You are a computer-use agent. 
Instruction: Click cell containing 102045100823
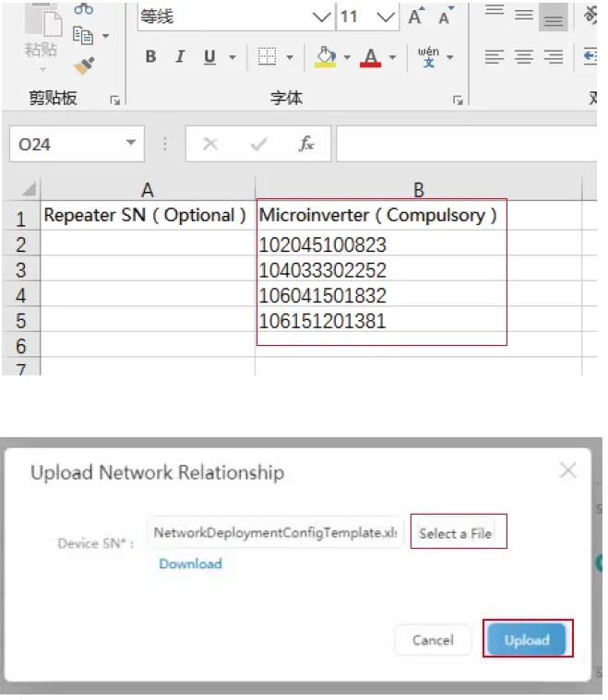coord(419,244)
